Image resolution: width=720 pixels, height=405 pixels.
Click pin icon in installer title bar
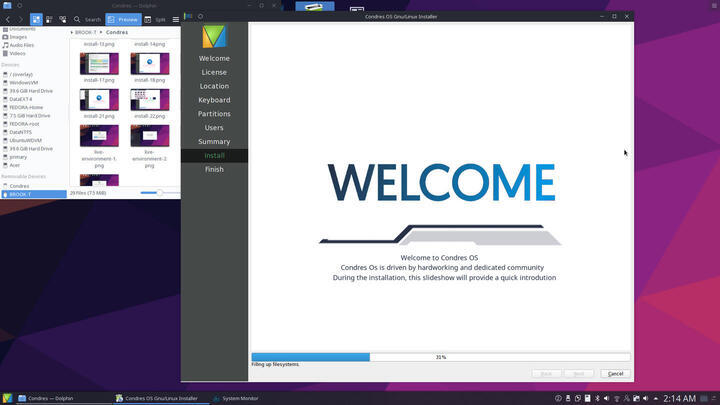pyautogui.click(x=200, y=17)
